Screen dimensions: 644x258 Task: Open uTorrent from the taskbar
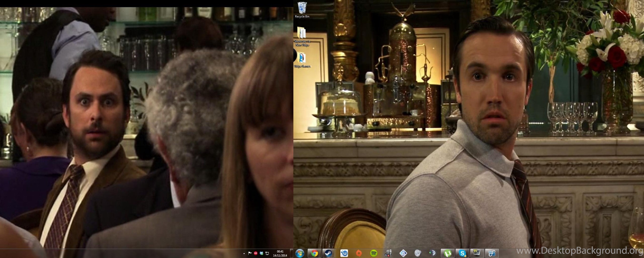(448, 253)
